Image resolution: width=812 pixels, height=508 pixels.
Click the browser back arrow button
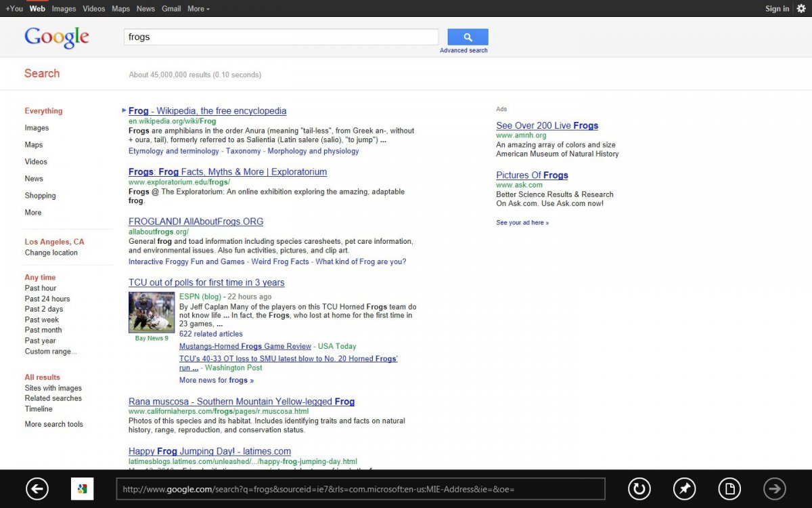37,488
